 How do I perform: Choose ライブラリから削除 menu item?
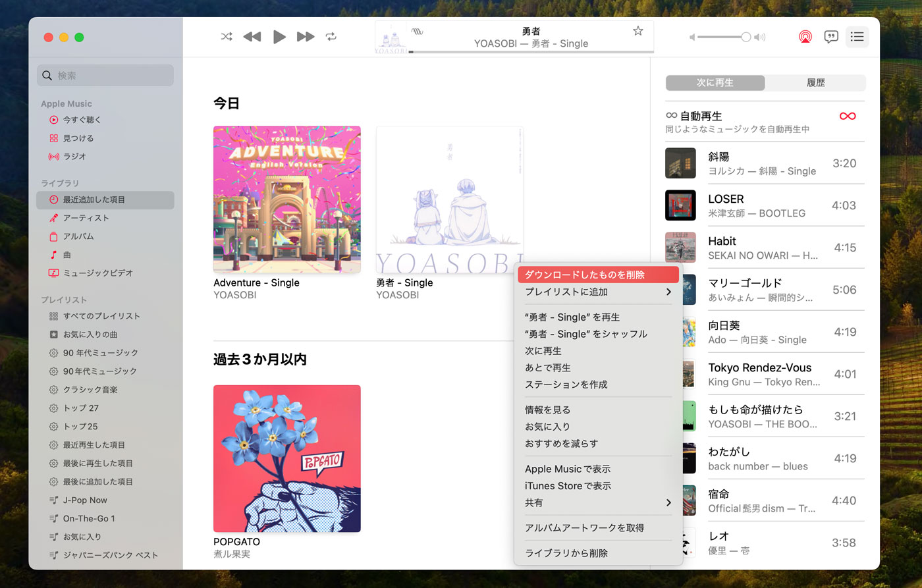(598, 553)
